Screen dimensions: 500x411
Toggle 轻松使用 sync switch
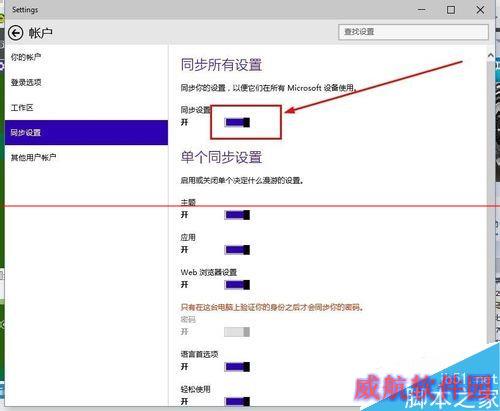(x=237, y=401)
